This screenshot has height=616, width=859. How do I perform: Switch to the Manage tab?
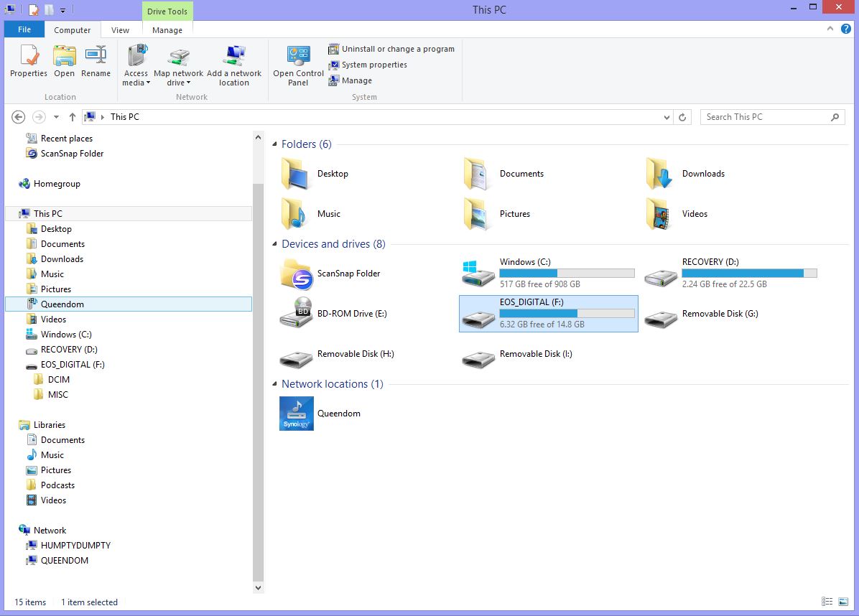pos(167,30)
